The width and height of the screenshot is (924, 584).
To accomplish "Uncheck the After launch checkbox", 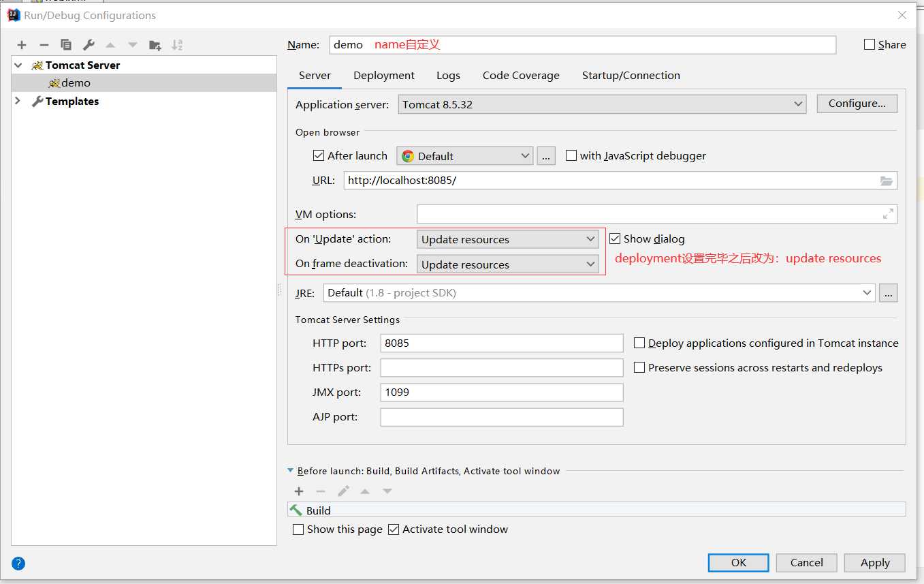I will pos(319,155).
